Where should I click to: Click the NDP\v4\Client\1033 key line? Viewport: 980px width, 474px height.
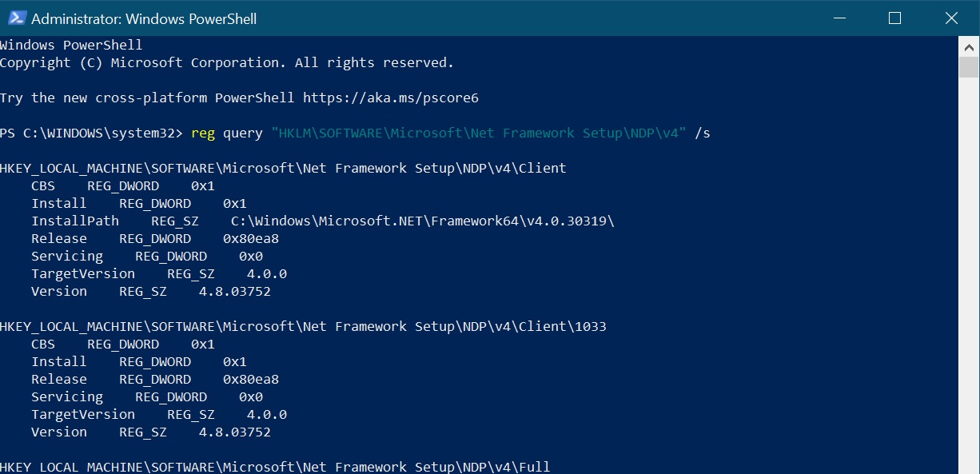[303, 326]
